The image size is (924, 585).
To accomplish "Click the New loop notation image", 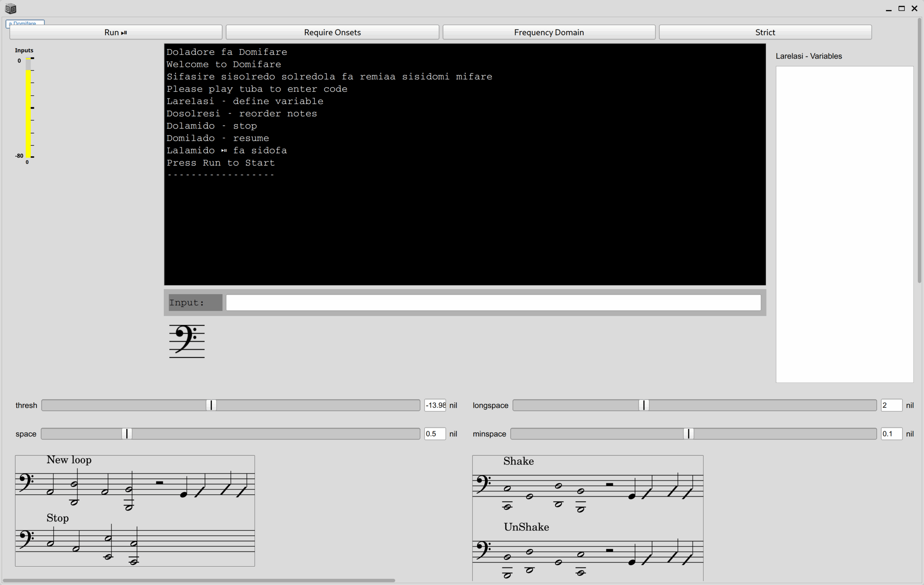I will [135, 483].
